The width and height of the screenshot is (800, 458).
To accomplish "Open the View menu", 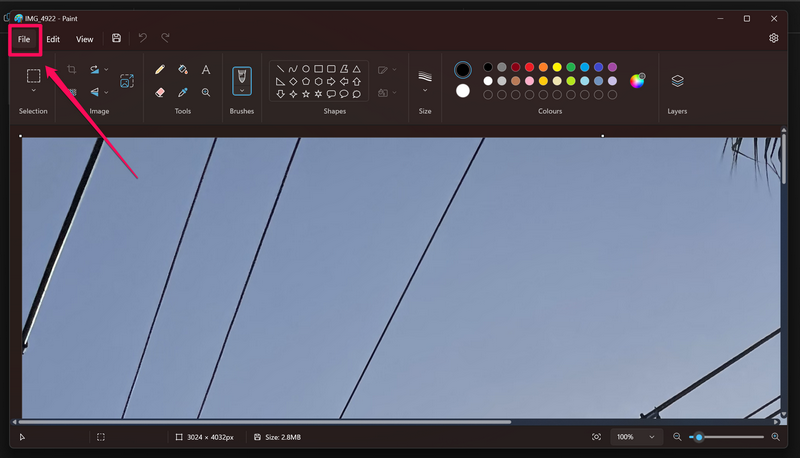I will click(x=85, y=39).
